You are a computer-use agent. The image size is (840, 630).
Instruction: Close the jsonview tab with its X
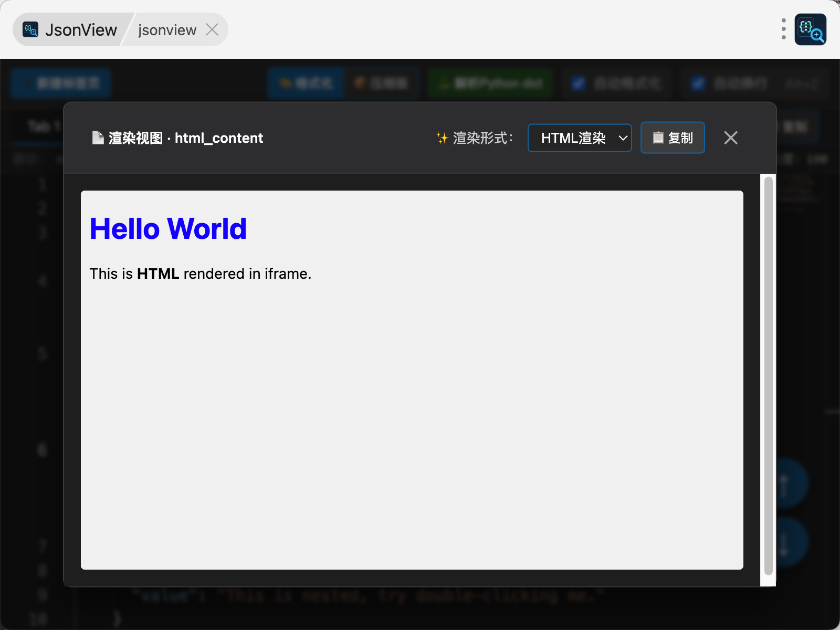click(212, 29)
